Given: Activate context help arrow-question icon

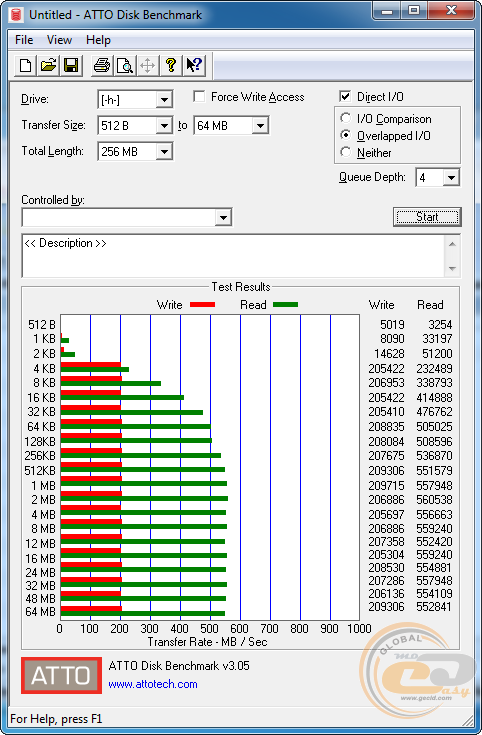Looking at the screenshot, I should (194, 65).
